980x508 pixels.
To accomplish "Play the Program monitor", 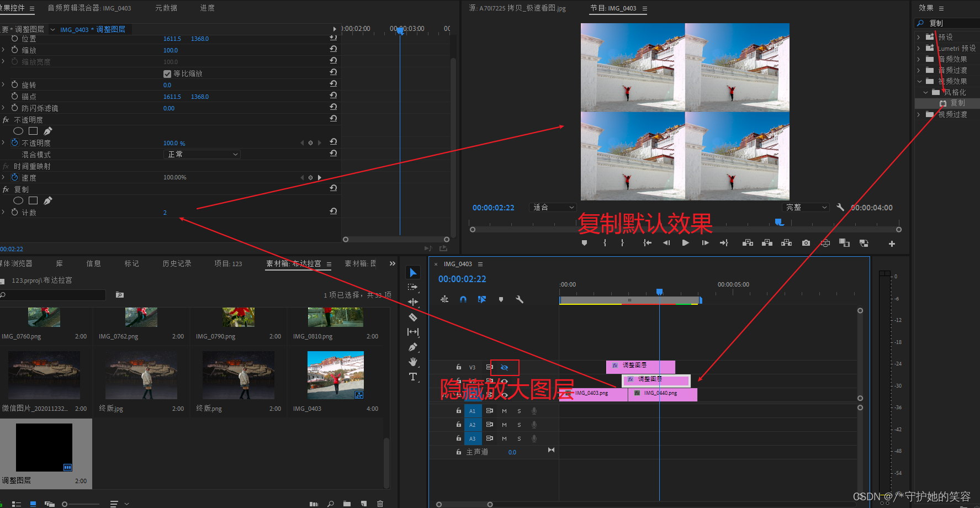I will (686, 243).
